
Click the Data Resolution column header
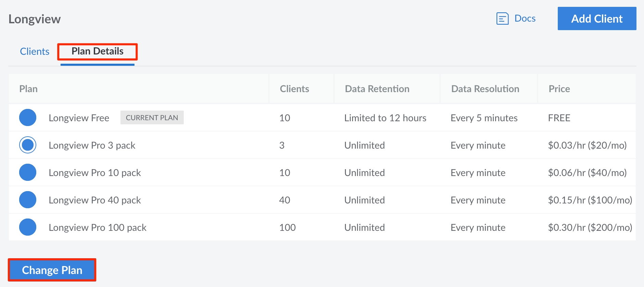485,89
